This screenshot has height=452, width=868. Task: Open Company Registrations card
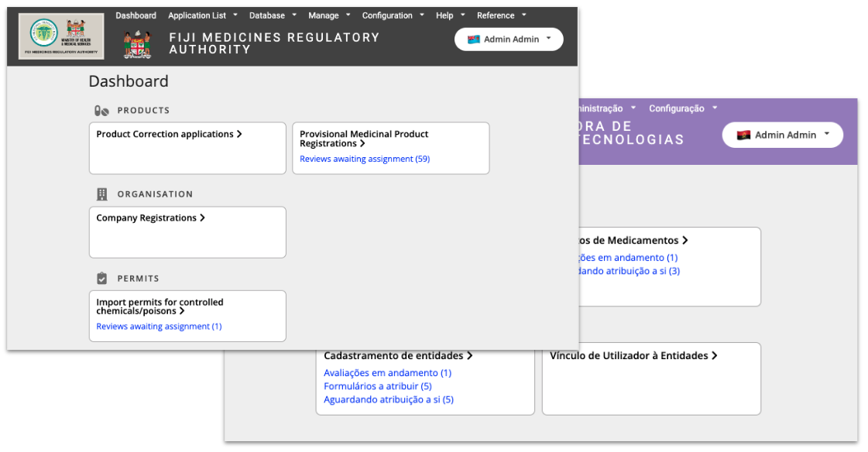[187, 232]
